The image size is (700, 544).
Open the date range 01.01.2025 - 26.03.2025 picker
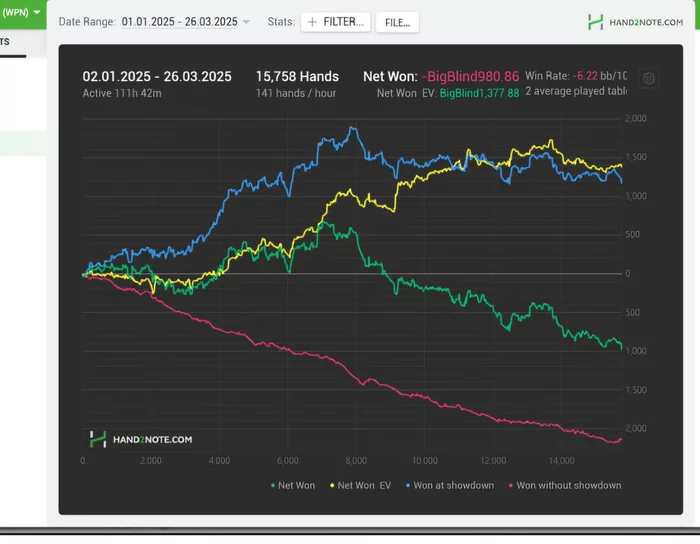(x=179, y=22)
